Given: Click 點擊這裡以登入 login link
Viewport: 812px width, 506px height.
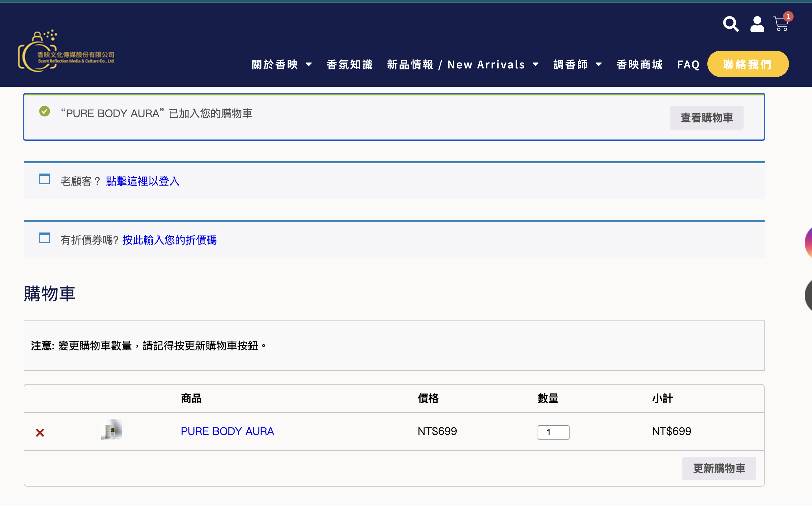Looking at the screenshot, I should [142, 181].
